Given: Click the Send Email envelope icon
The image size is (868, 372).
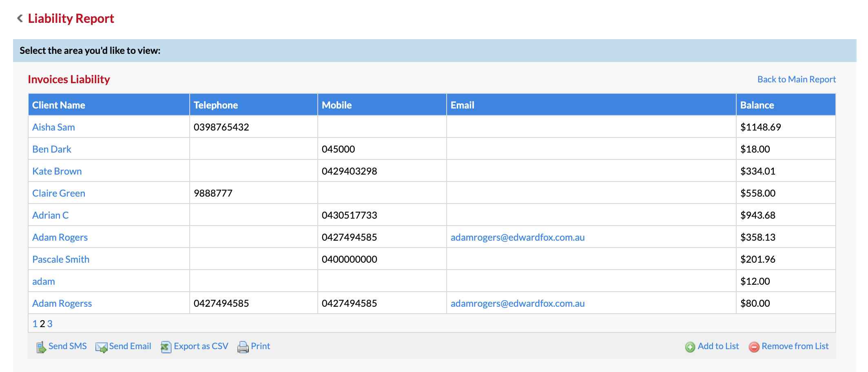Looking at the screenshot, I should coord(101,347).
